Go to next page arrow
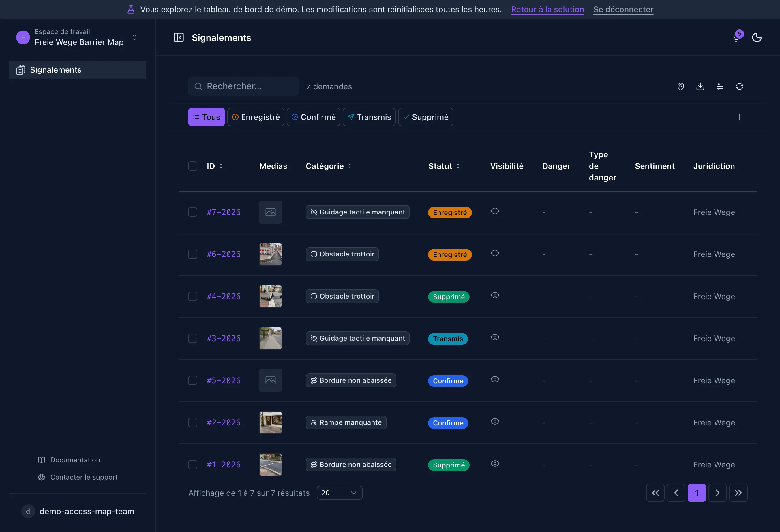This screenshot has width=780, height=532. pos(718,493)
